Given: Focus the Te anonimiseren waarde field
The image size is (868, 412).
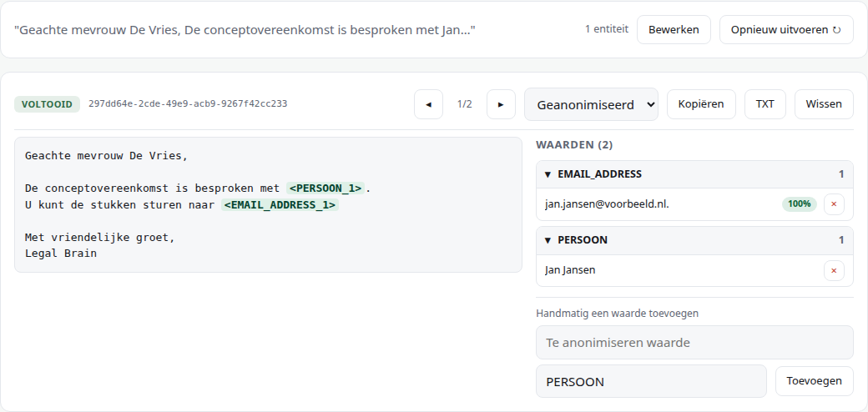Looking at the screenshot, I should tap(694, 342).
